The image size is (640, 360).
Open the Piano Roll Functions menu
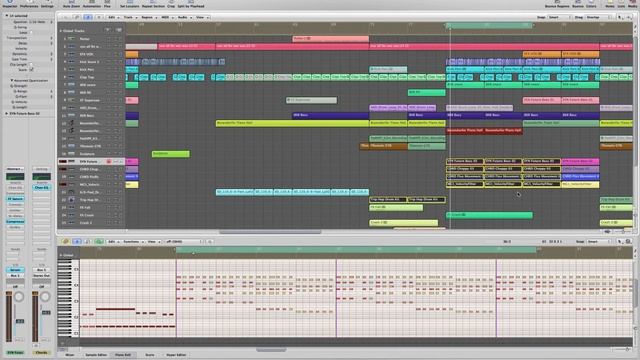133,242
